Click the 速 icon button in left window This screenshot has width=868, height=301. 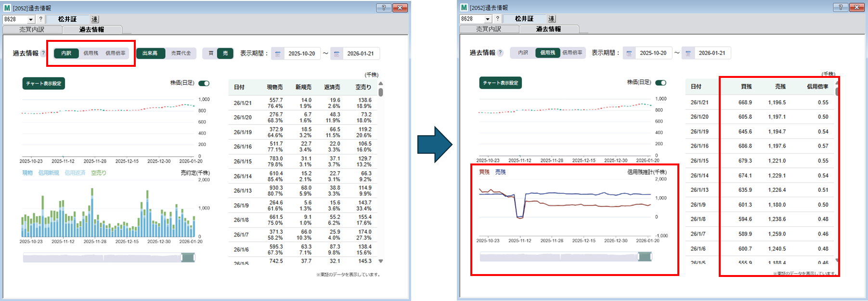point(95,19)
